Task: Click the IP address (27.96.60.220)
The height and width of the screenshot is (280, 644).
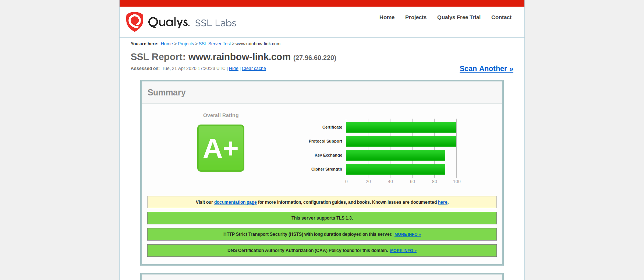Action: coord(315,58)
